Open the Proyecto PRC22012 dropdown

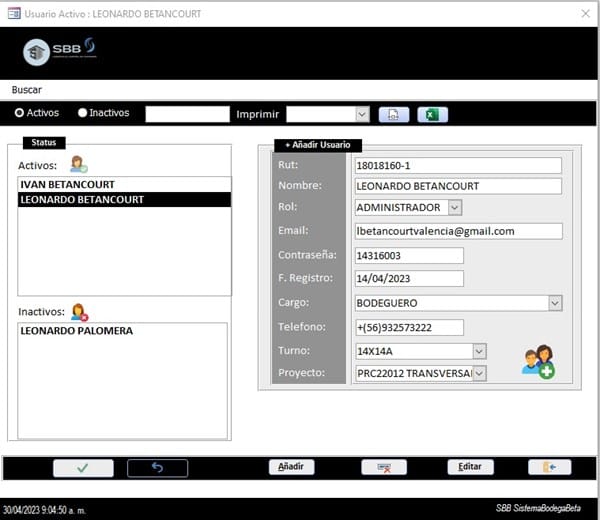click(479, 373)
